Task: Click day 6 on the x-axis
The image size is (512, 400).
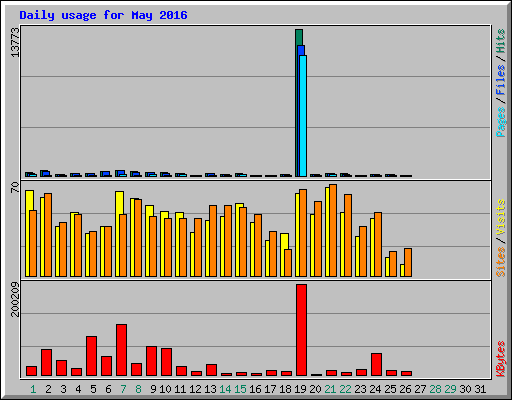Action: click(108, 389)
